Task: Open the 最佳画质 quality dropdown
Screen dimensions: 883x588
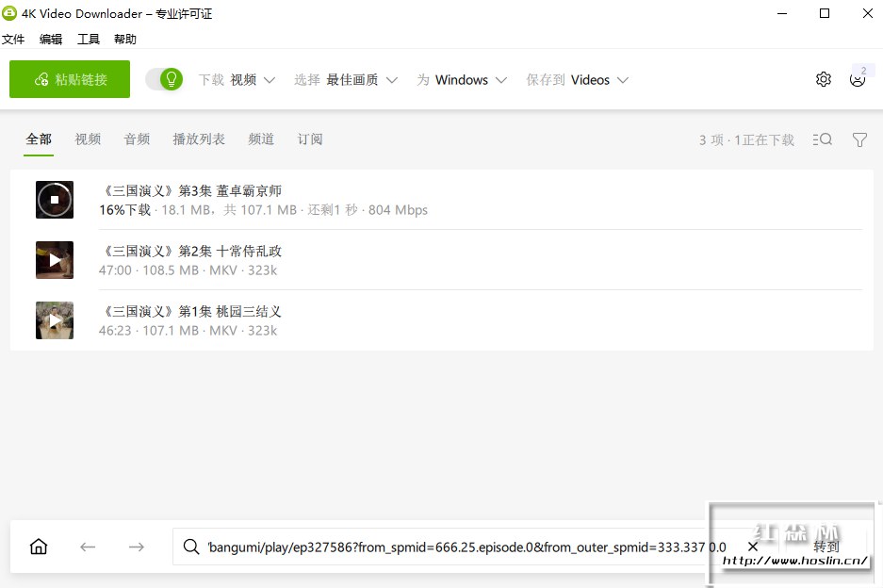Action: pos(346,80)
